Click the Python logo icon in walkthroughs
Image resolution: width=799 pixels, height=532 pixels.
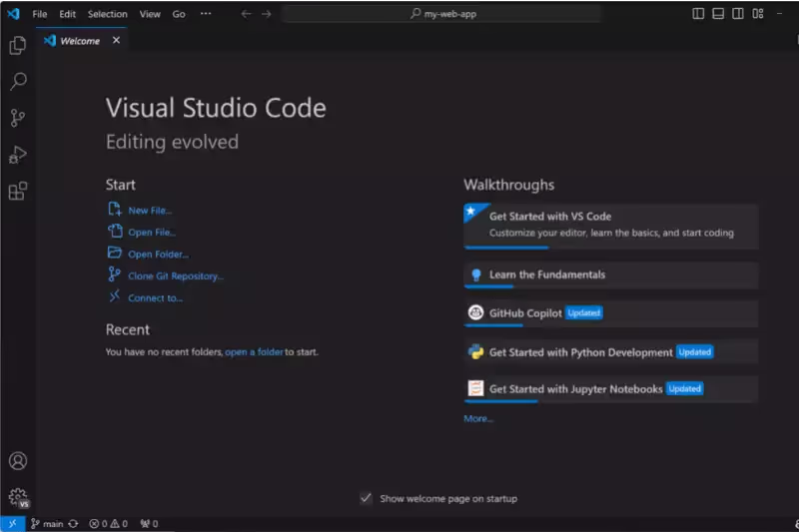click(x=475, y=351)
